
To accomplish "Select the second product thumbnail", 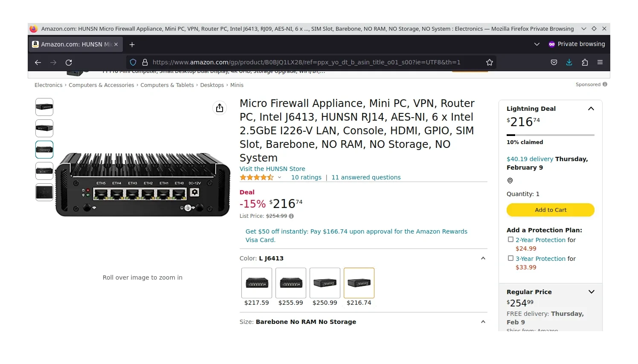I will [44, 128].
